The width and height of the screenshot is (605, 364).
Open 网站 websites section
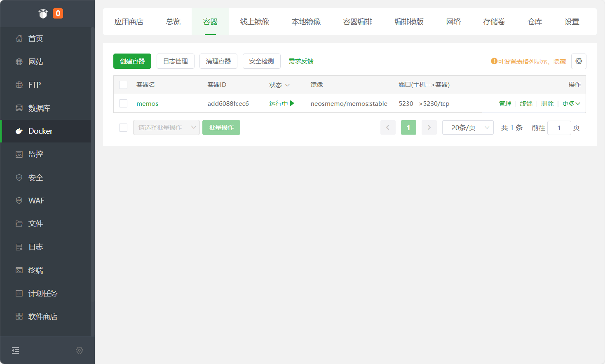click(45, 62)
